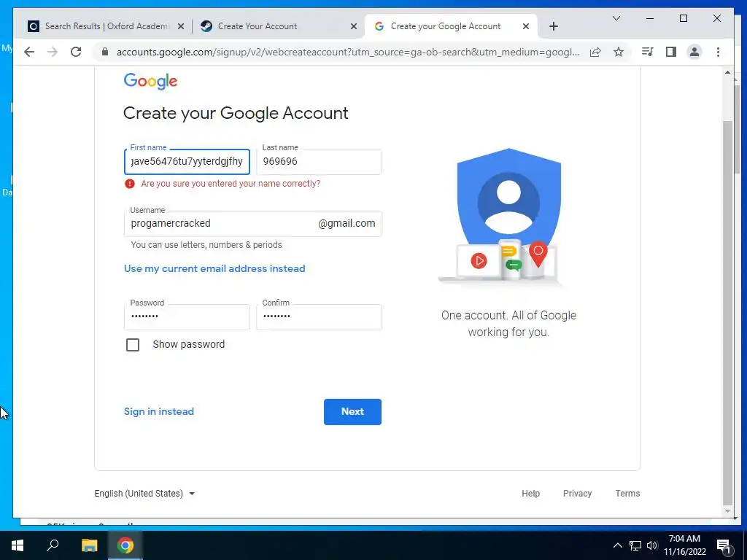Open the volume tray icon
The height and width of the screenshot is (560, 747).
click(652, 545)
